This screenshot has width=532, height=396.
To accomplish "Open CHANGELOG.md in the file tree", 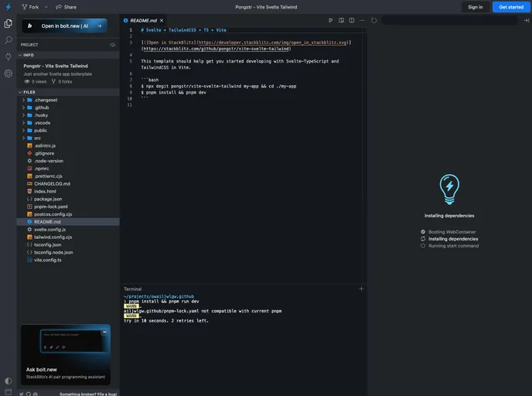I will (68, 183).
